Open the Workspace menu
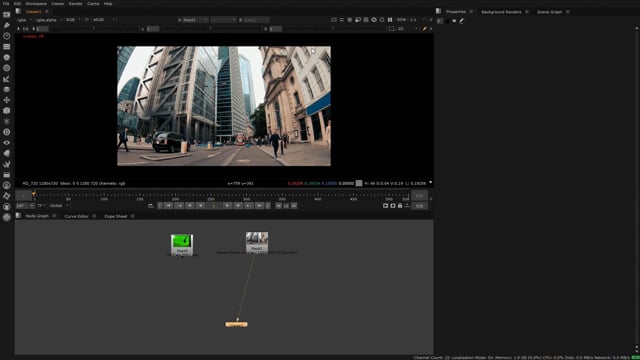 36,4
